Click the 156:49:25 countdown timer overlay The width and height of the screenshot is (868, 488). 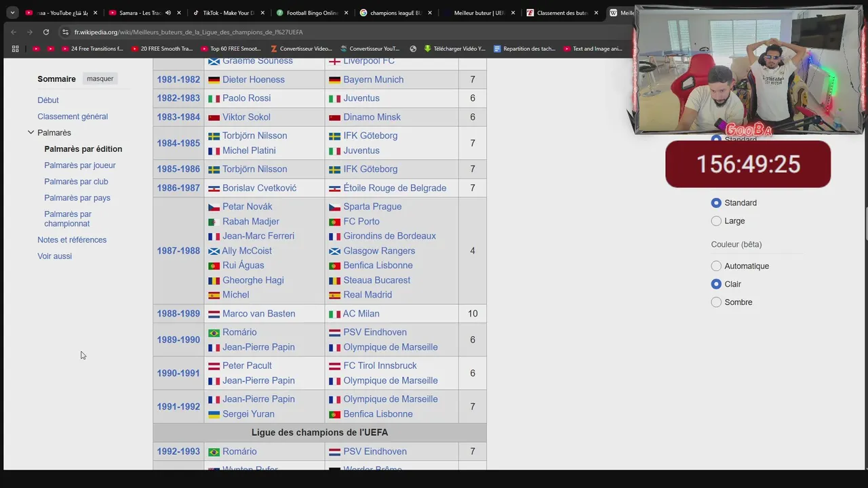click(x=748, y=164)
